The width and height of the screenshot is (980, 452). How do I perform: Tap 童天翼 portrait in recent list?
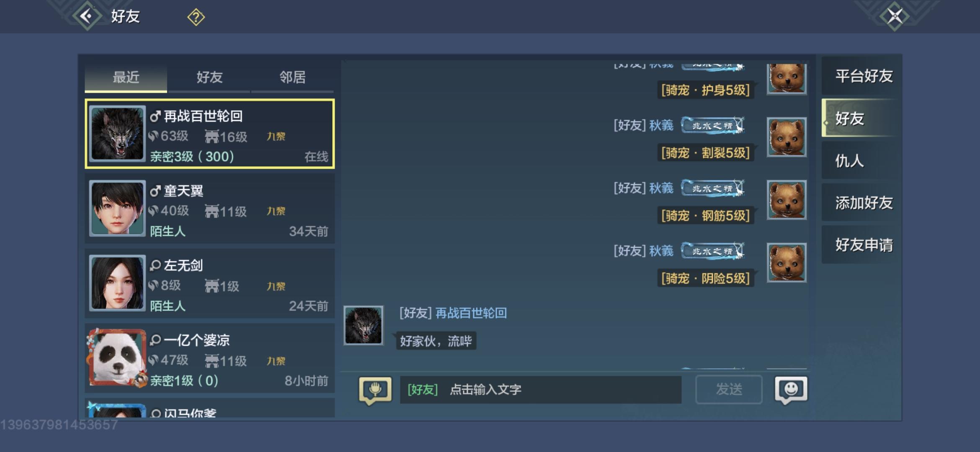pyautogui.click(x=117, y=208)
